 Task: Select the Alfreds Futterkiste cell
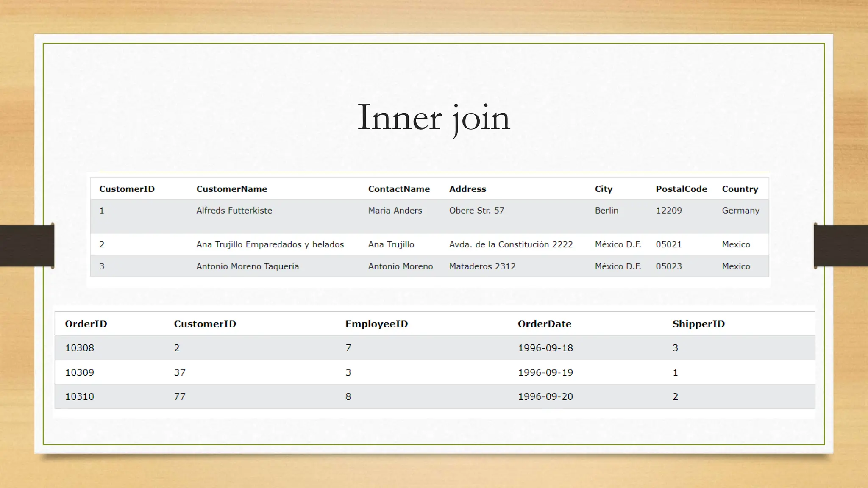click(x=234, y=211)
